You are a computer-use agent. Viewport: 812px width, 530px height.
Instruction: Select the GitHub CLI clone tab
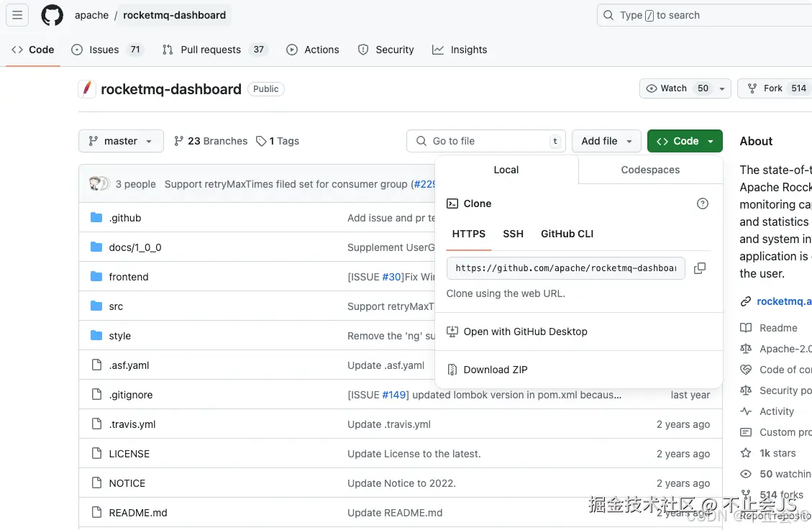click(567, 234)
